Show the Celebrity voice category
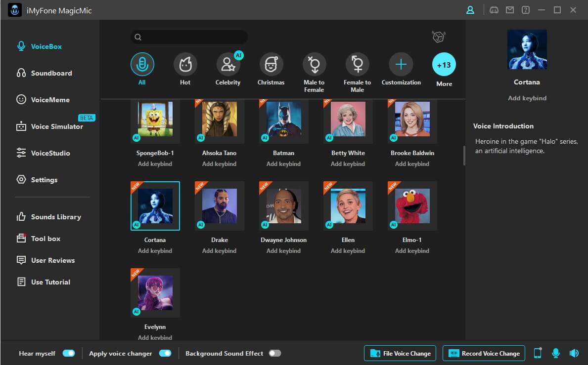 (228, 64)
